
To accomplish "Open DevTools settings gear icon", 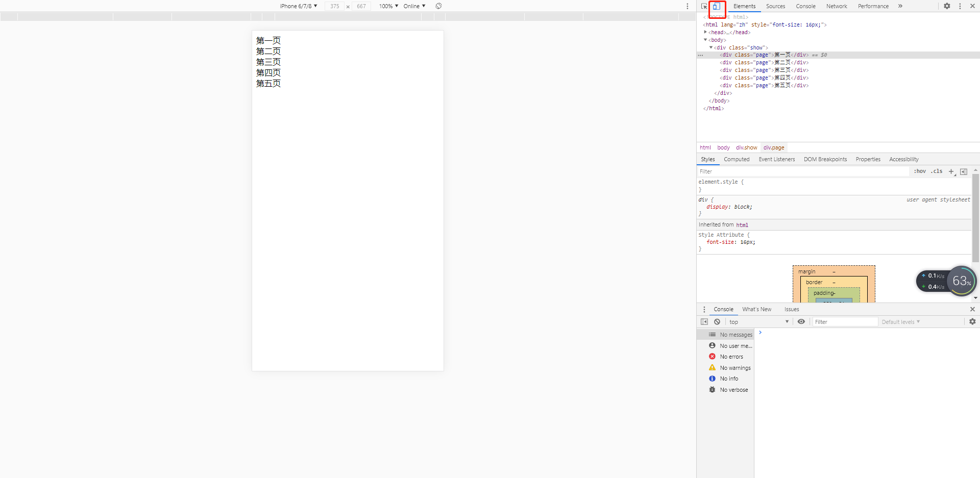I will pos(947,6).
